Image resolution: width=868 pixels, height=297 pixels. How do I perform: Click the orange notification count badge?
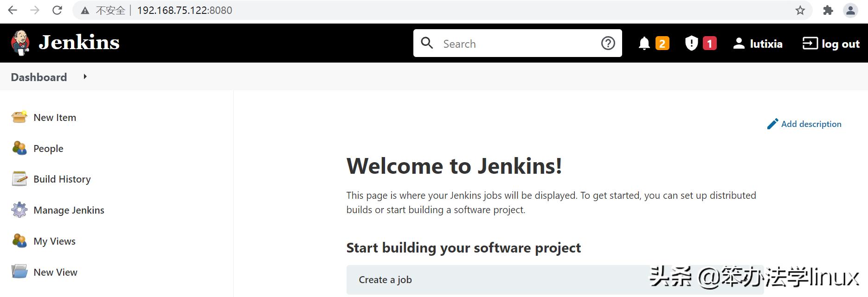[662, 44]
